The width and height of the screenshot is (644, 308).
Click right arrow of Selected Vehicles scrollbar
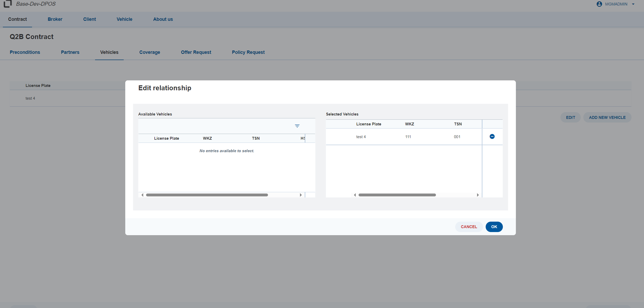tap(478, 195)
